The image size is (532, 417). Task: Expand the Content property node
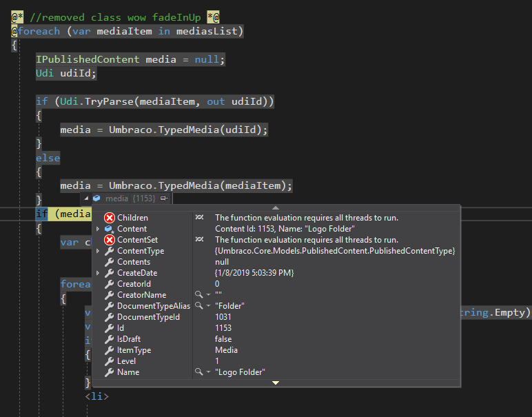pyautogui.click(x=98, y=229)
